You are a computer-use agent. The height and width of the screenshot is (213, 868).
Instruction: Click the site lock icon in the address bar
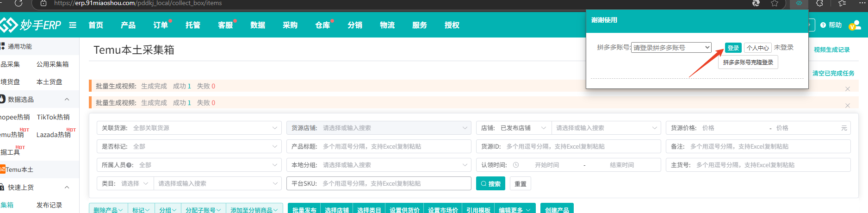coord(43,3)
